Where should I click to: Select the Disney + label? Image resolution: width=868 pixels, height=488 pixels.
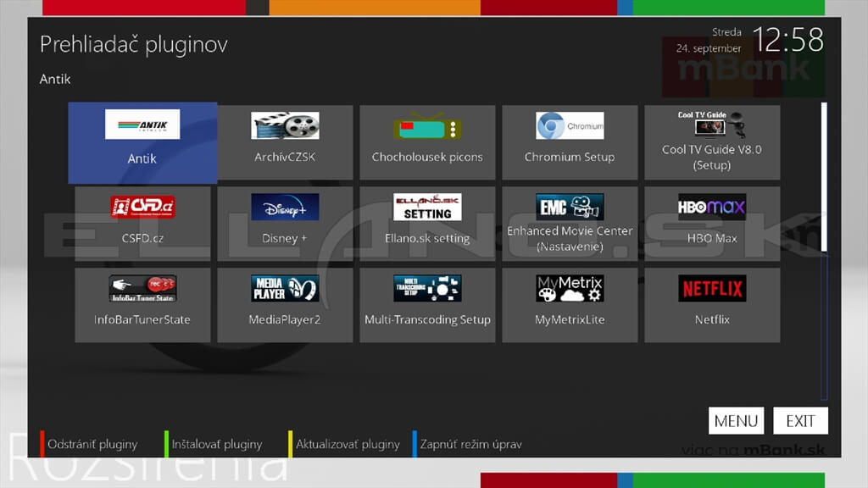pyautogui.click(x=285, y=238)
